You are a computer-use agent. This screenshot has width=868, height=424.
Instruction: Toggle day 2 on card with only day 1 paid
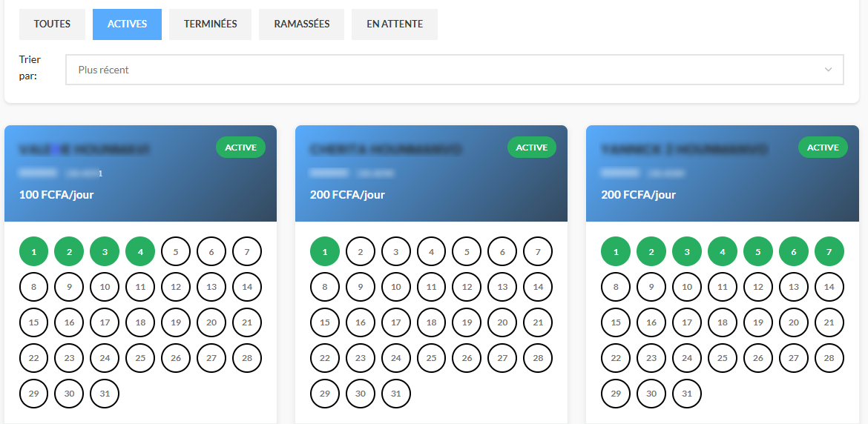click(x=361, y=252)
